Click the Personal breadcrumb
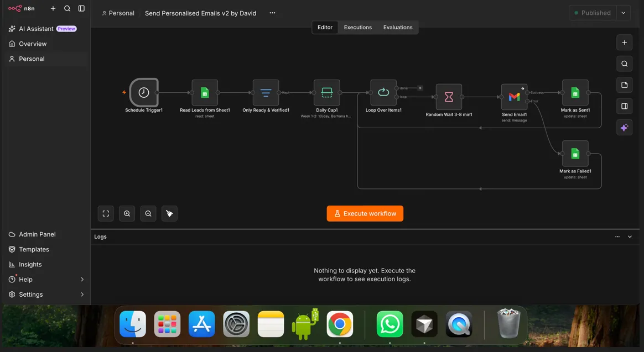Screen dimensions: 644x352 tap(118, 13)
